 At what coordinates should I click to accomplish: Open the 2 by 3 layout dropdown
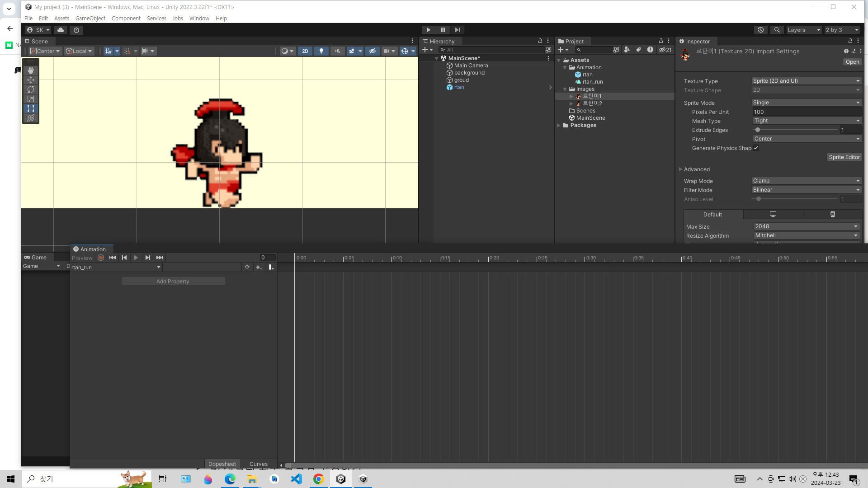click(842, 30)
